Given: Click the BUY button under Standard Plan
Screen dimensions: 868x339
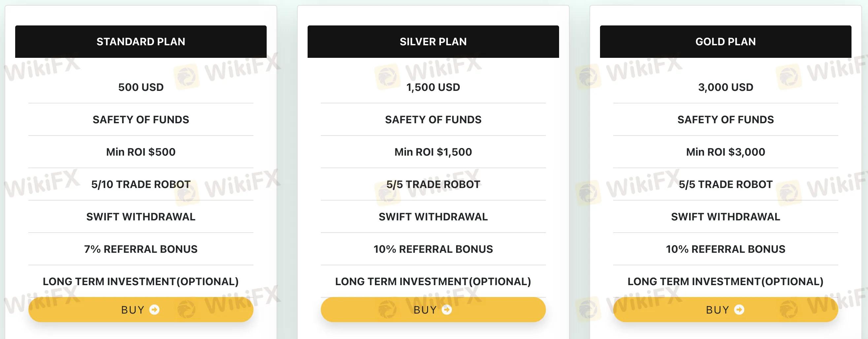Looking at the screenshot, I should pyautogui.click(x=141, y=310).
